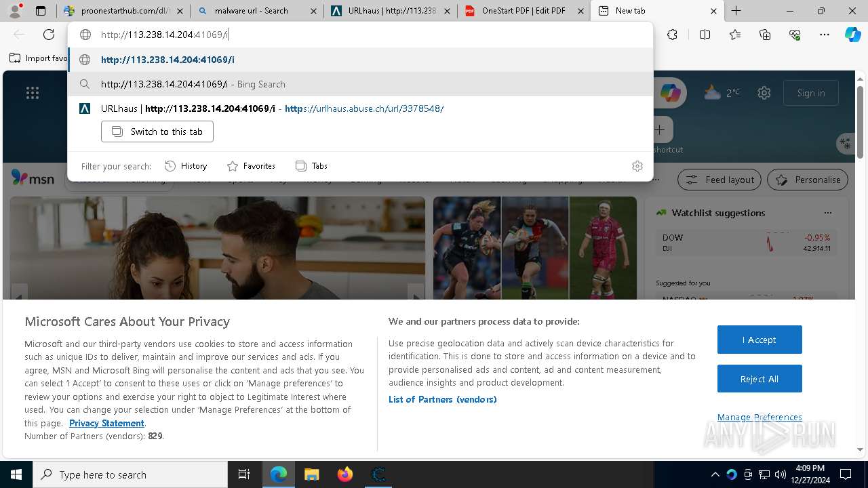Open weather widget showing 2°C
This screenshot has height=488, width=868.
[722, 93]
